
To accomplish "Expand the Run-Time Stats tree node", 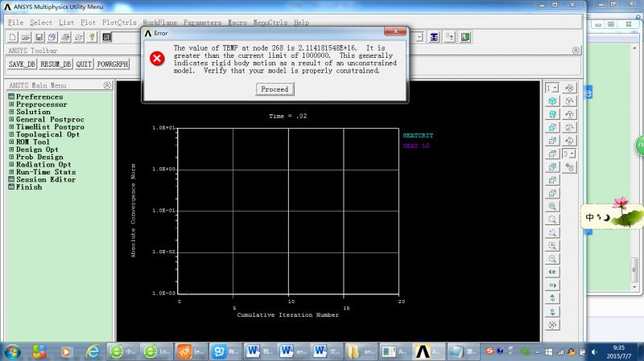I will [x=11, y=172].
